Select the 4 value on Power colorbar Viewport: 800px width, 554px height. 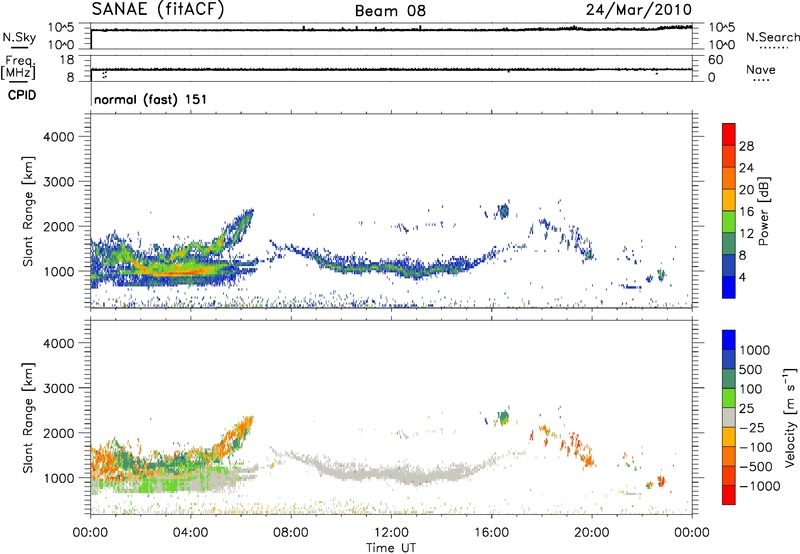point(742,277)
